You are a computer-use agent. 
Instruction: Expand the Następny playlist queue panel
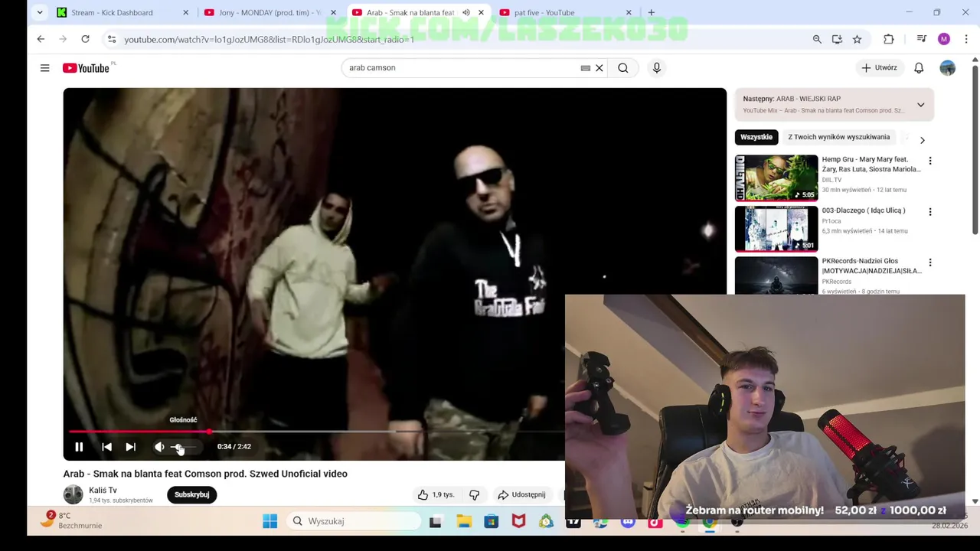pyautogui.click(x=921, y=104)
